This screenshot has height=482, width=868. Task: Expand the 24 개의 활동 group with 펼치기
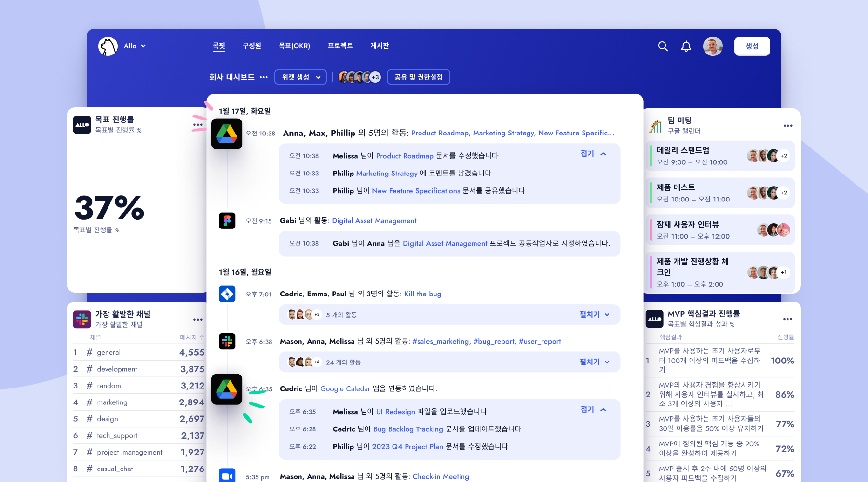pos(595,362)
